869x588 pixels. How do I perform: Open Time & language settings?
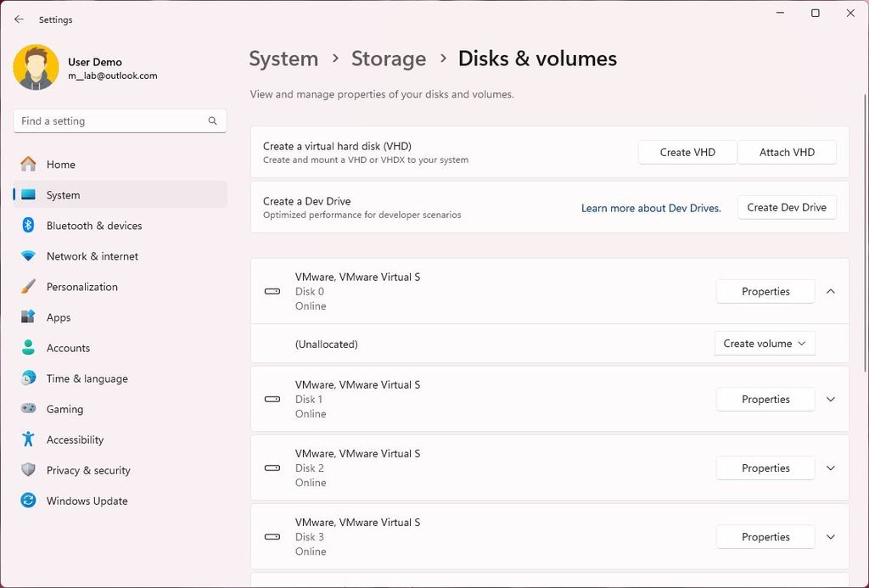pos(85,378)
